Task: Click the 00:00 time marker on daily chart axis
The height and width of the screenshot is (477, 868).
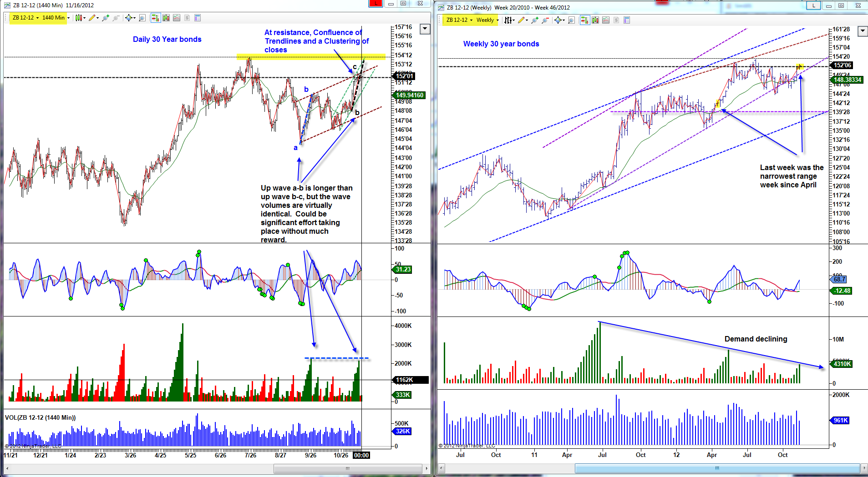Action: coord(361,455)
